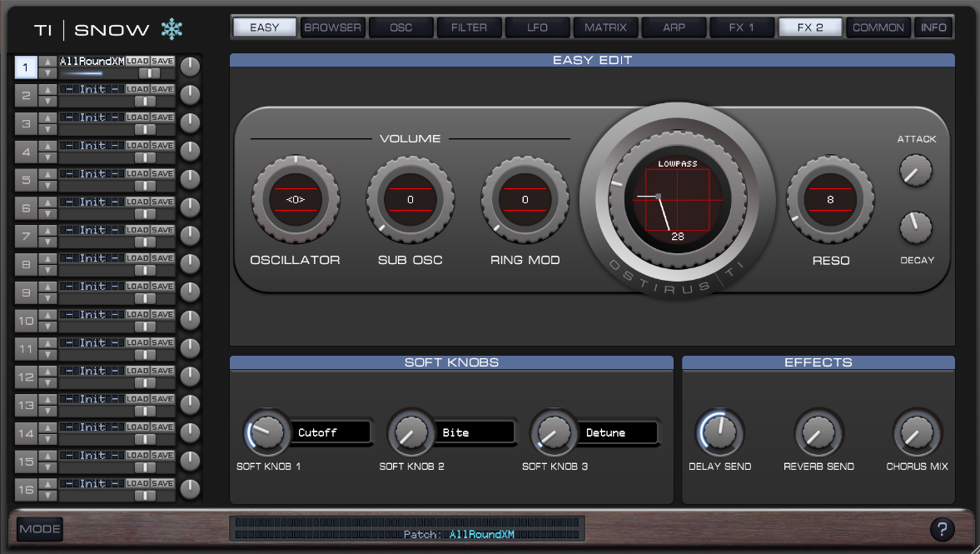
Task: Click part 16 volume knob
Action: click(x=190, y=488)
